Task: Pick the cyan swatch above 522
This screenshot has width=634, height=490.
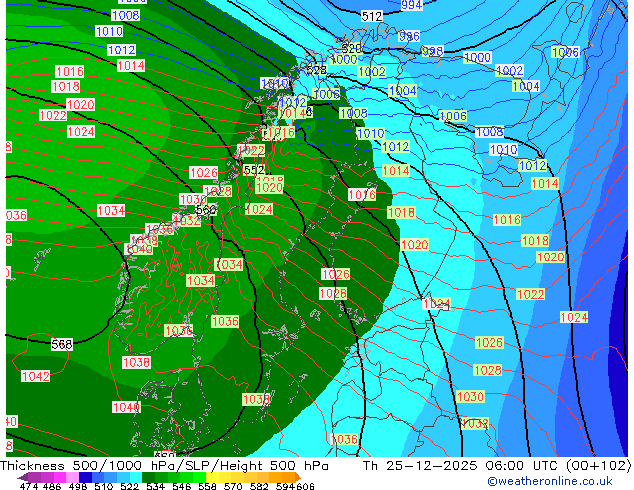Action: (x=136, y=477)
